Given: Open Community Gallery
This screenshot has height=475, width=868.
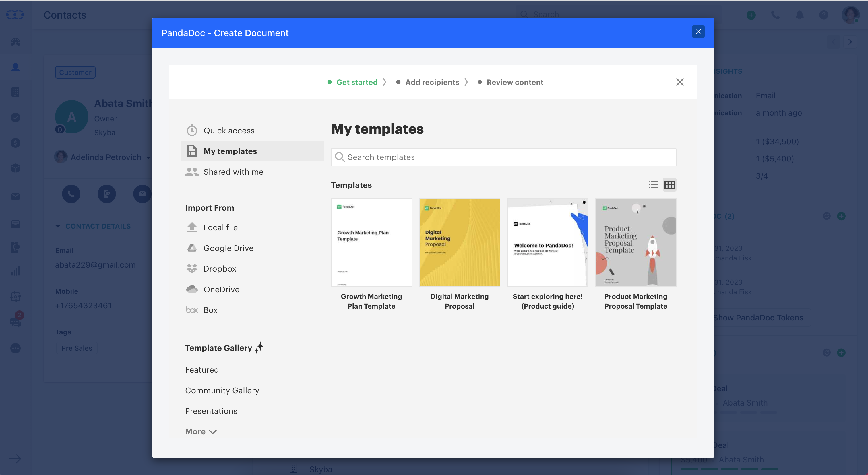Looking at the screenshot, I should pyautogui.click(x=222, y=390).
